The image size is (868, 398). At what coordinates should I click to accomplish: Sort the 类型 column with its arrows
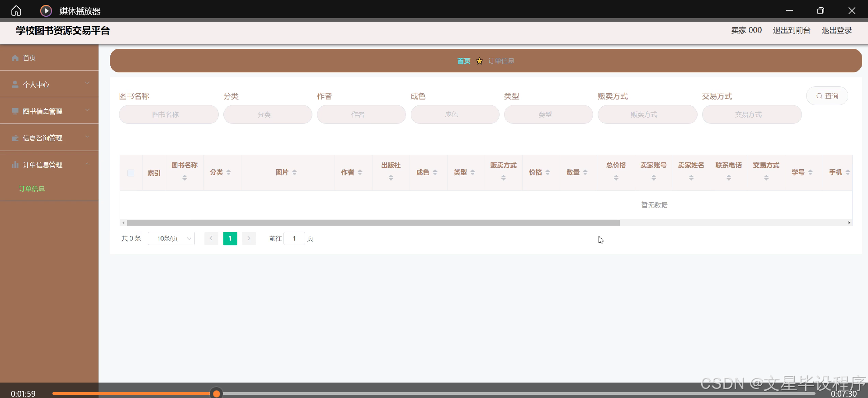472,172
